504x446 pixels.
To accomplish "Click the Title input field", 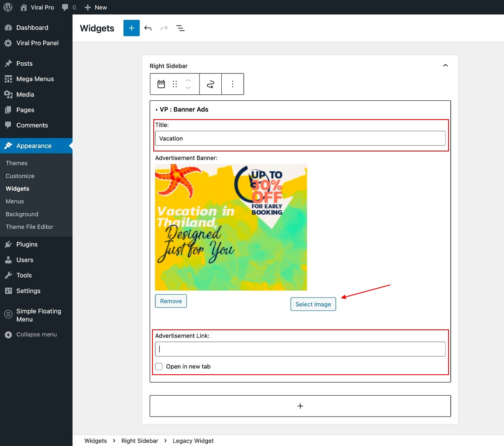I will point(300,138).
